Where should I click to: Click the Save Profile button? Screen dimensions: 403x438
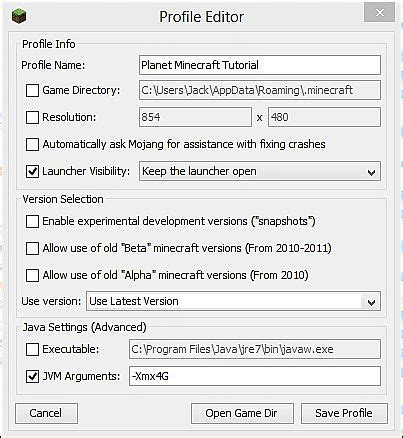[x=344, y=413]
